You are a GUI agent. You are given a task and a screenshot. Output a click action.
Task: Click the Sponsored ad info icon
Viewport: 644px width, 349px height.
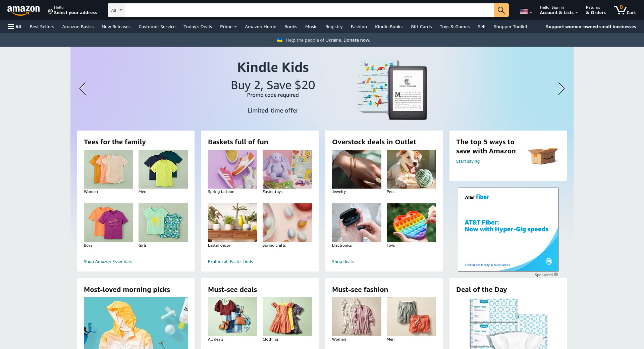(x=556, y=275)
